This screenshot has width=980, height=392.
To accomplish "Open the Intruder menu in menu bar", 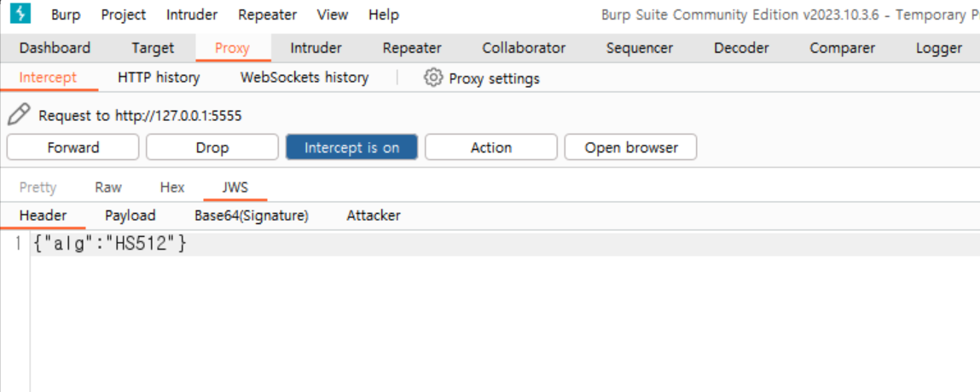I will [x=192, y=15].
